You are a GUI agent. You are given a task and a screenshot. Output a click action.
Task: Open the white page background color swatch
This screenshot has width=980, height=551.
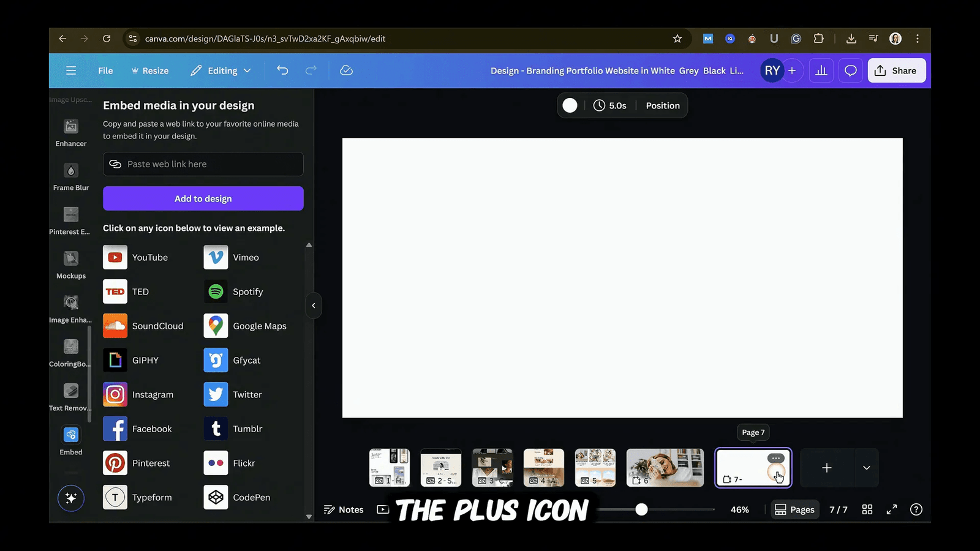coord(570,105)
